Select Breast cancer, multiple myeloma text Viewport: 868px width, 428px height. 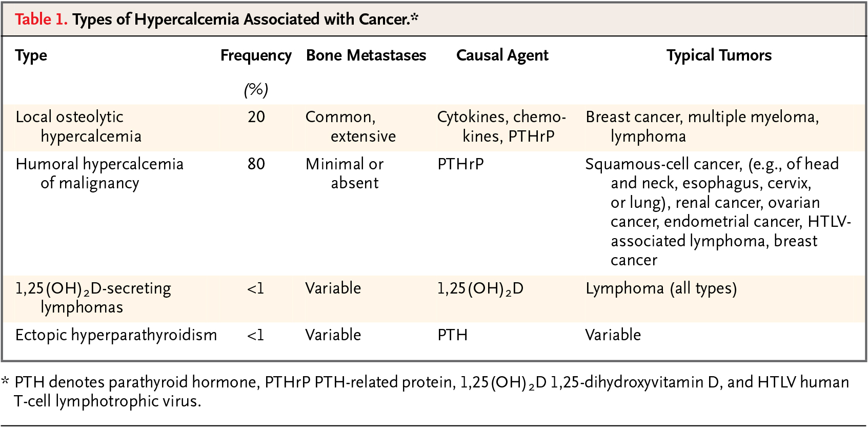[x=702, y=117]
